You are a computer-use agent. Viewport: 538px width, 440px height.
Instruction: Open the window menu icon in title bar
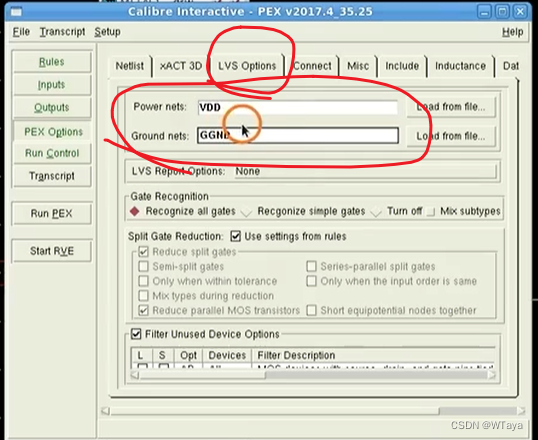coord(16,12)
